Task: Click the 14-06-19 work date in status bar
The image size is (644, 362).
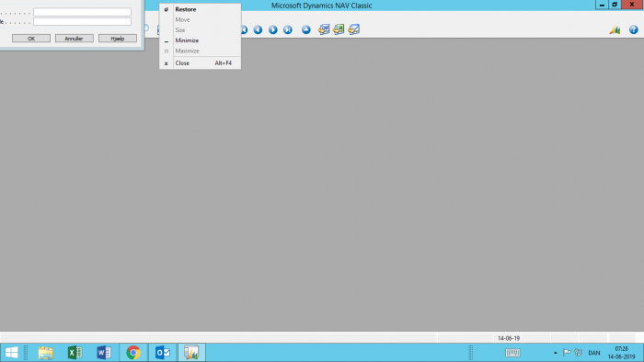Action: [x=509, y=338]
